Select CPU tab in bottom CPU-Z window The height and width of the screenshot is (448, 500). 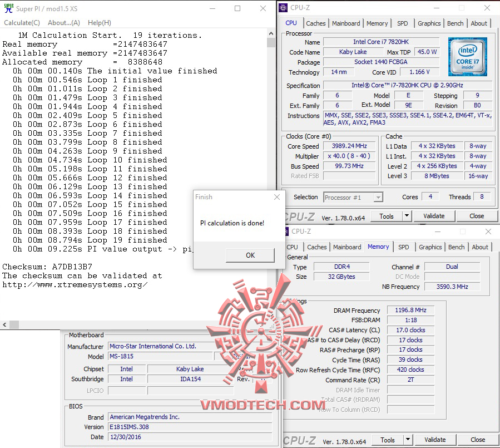(292, 247)
